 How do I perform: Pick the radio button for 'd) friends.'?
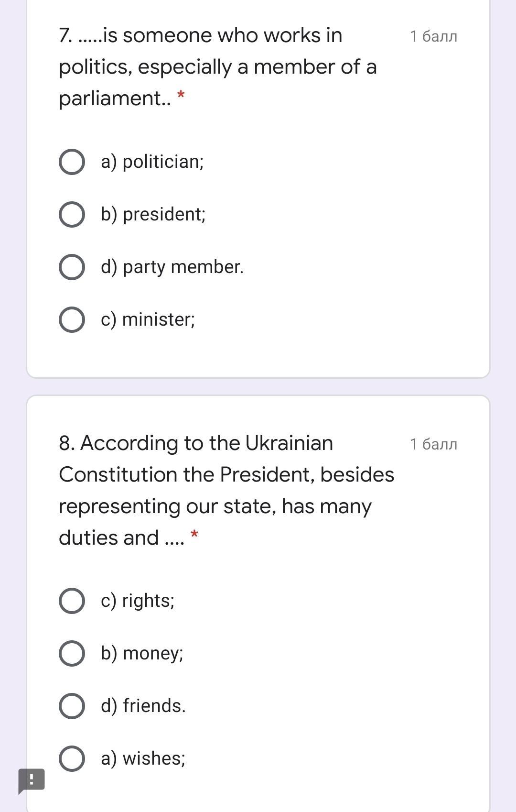click(x=72, y=706)
